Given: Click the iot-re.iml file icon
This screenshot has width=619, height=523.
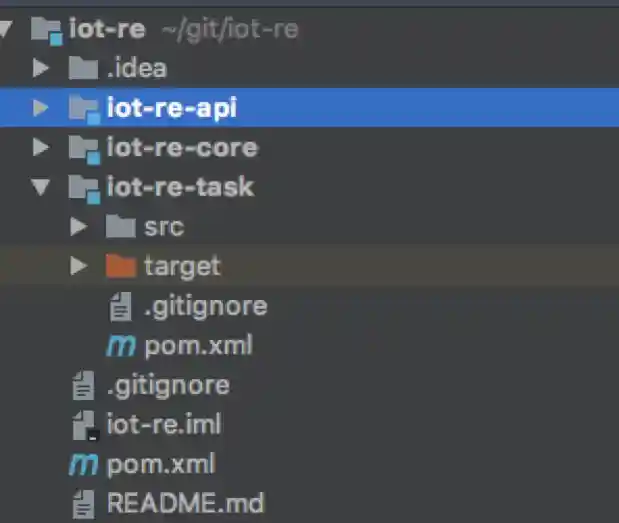Looking at the screenshot, I should tap(84, 425).
